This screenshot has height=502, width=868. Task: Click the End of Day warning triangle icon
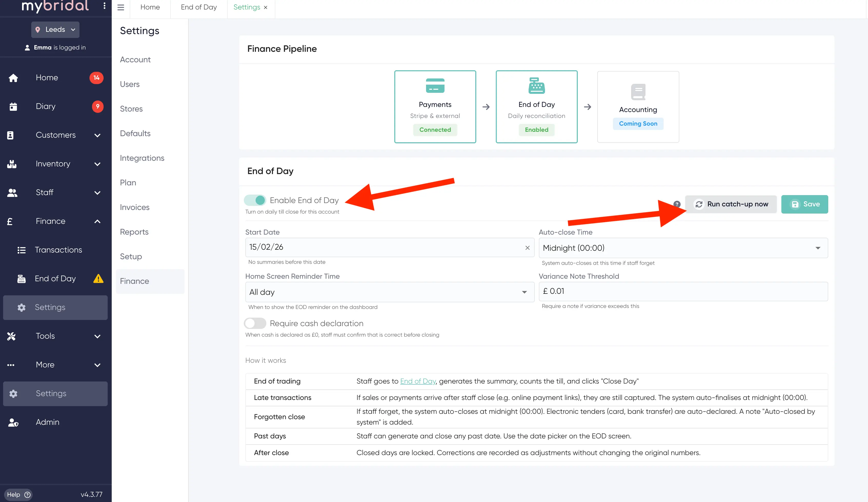pyautogui.click(x=98, y=278)
